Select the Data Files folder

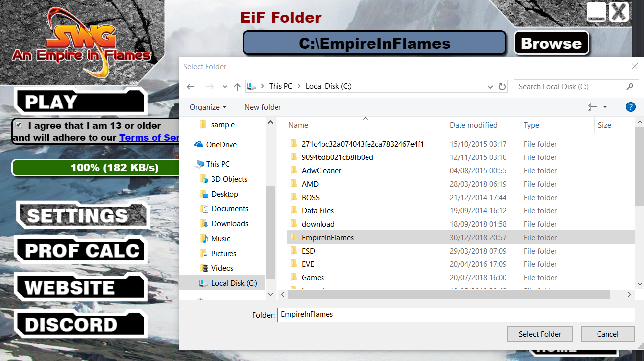tap(460, 211)
